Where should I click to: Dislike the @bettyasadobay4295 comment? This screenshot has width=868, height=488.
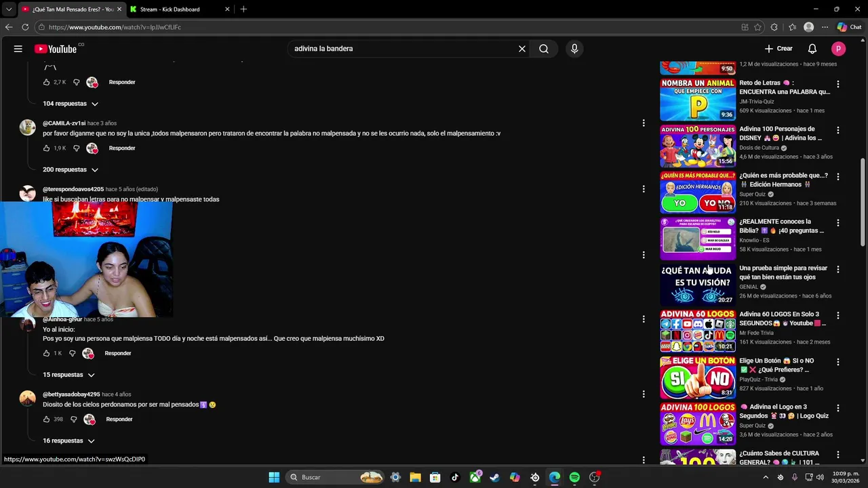point(73,419)
